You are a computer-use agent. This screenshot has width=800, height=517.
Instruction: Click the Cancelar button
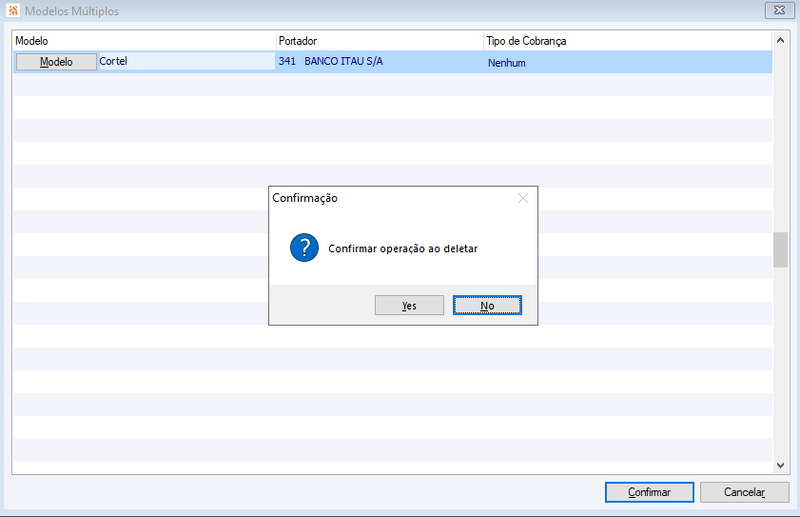744,492
